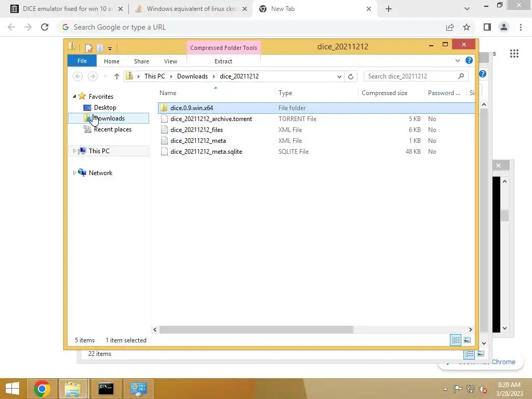
Task: Click the torrent file's blank icon
Action: click(x=164, y=119)
